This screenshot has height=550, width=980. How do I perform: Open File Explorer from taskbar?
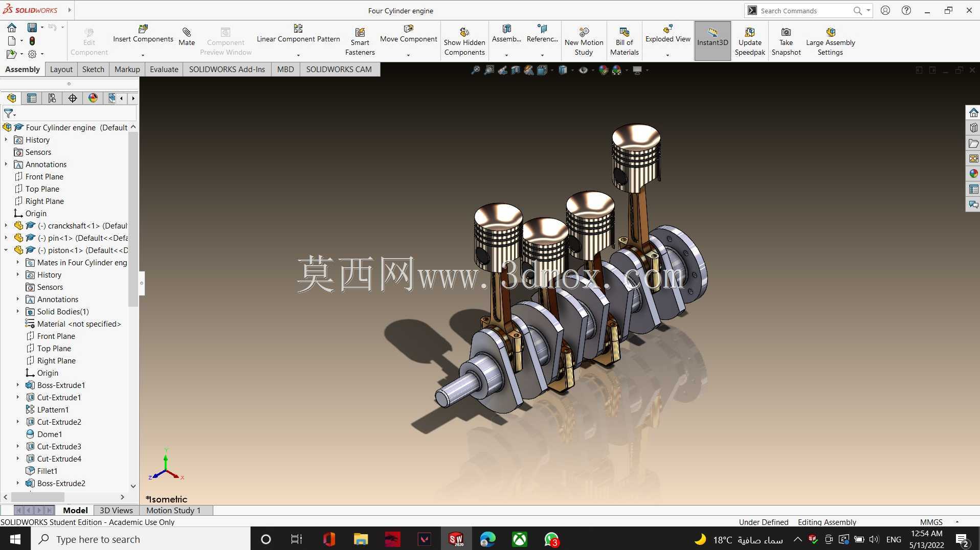coord(361,539)
